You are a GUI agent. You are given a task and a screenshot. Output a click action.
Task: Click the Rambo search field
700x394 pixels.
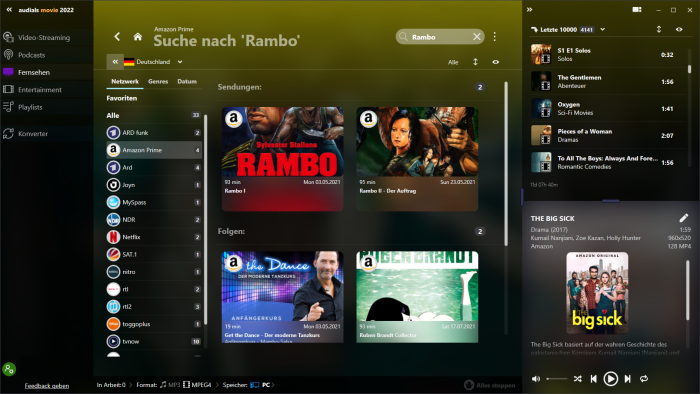pyautogui.click(x=440, y=37)
